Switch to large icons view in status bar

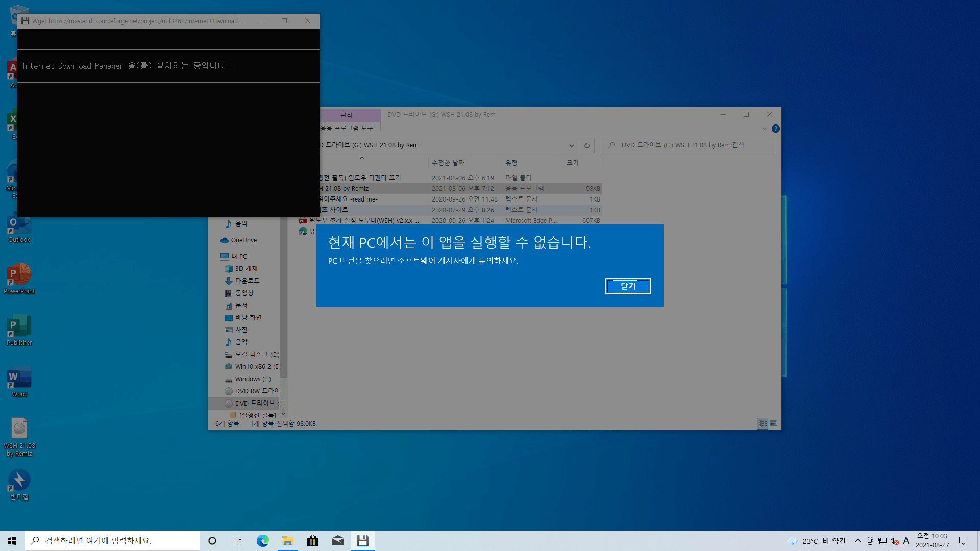coord(774,423)
